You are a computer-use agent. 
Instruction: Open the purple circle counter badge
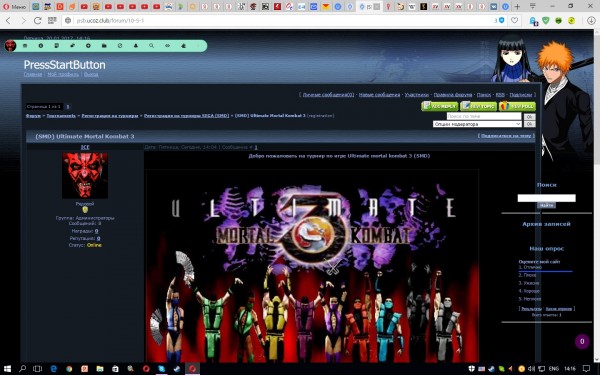(x=582, y=341)
